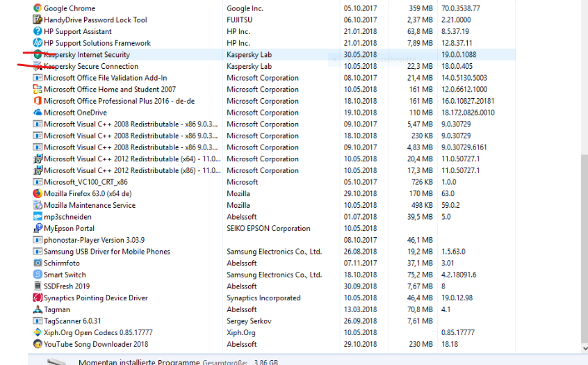This screenshot has width=588, height=365.
Task: Select the Microsoft OneDrive name
Action: 75,113
